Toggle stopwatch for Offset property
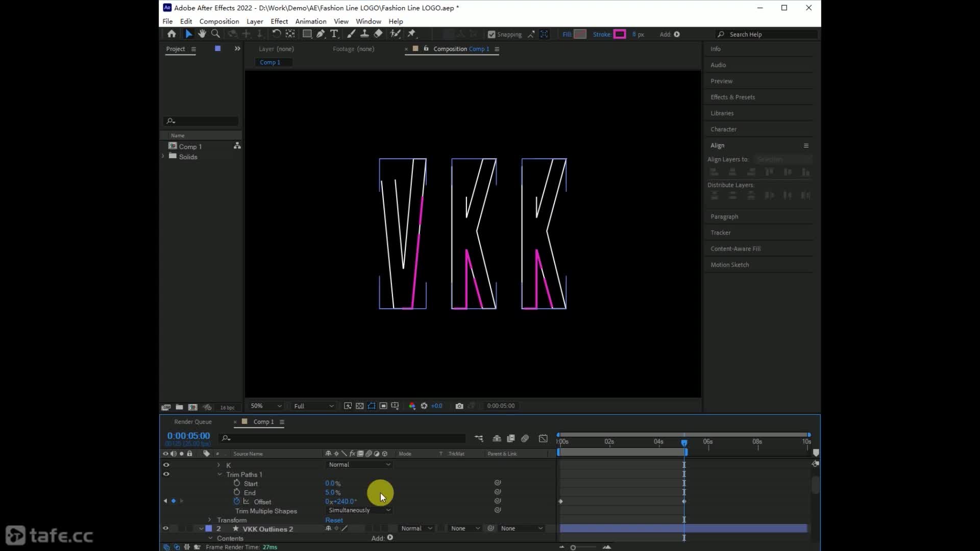The width and height of the screenshot is (980, 551). 236,502
